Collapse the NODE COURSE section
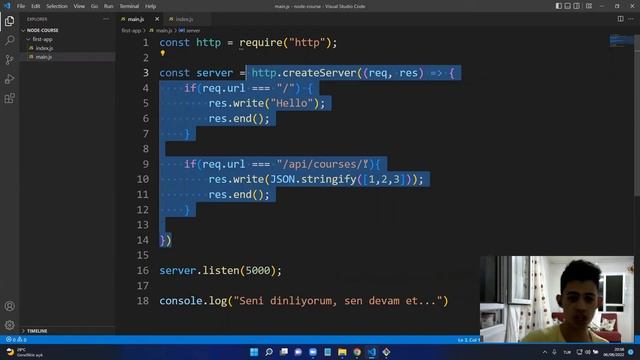This screenshot has height=360, width=640. click(67, 30)
